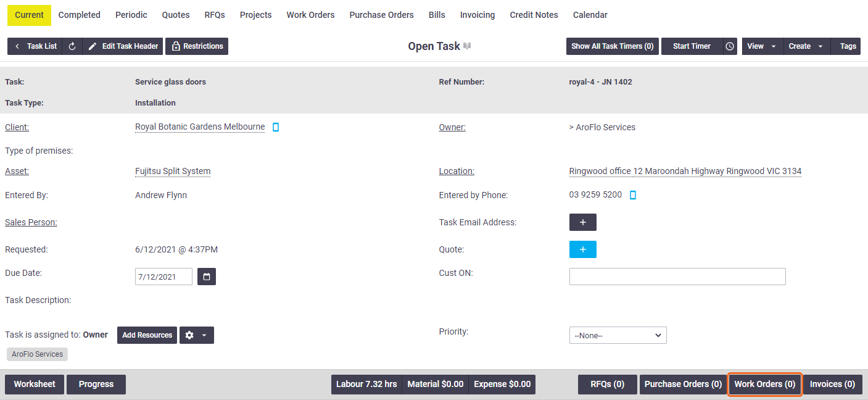This screenshot has height=400, width=868.
Task: Add a Task Email Address with plus button
Action: (x=583, y=222)
